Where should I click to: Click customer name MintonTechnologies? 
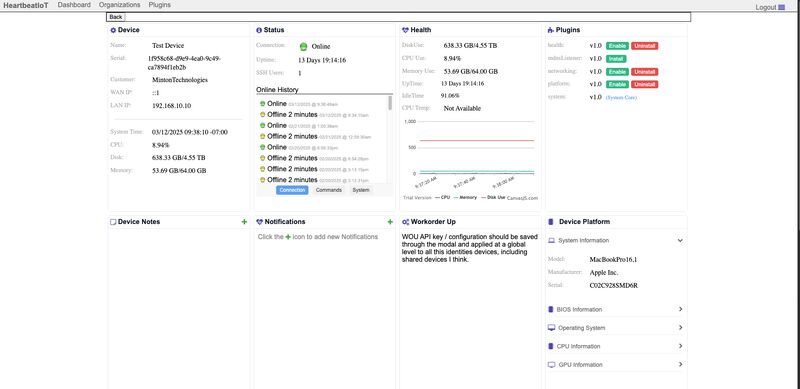(x=180, y=80)
